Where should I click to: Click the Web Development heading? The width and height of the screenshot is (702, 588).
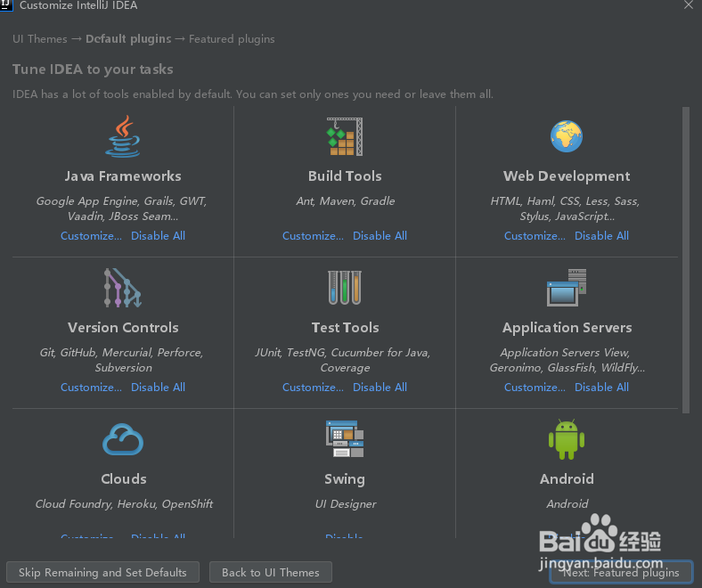point(567,176)
